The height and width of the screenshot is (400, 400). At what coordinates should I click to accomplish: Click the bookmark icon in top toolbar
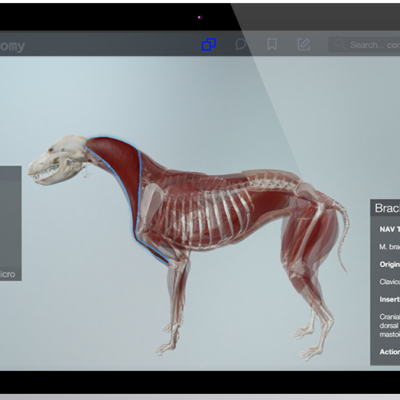(272, 44)
